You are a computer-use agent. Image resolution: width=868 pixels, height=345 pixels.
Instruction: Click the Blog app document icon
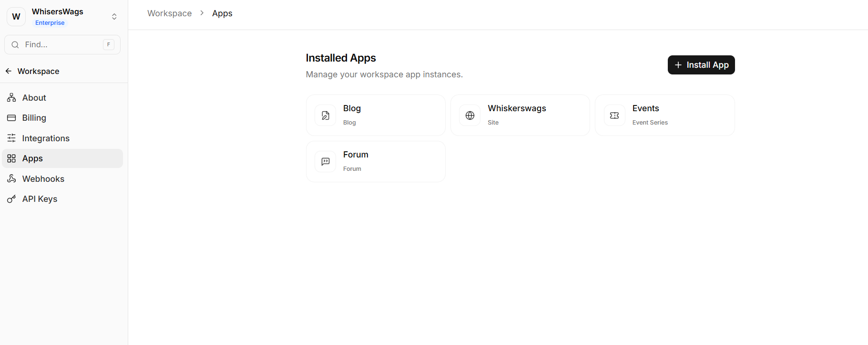click(325, 115)
